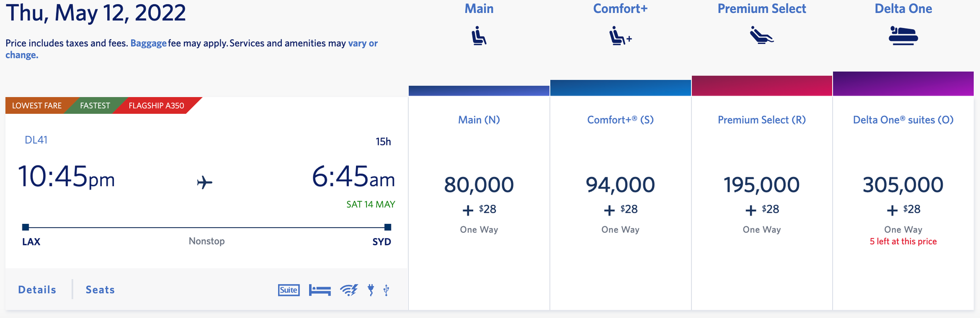
Task: Select the lie-flat bed amenity icon
Action: (320, 290)
